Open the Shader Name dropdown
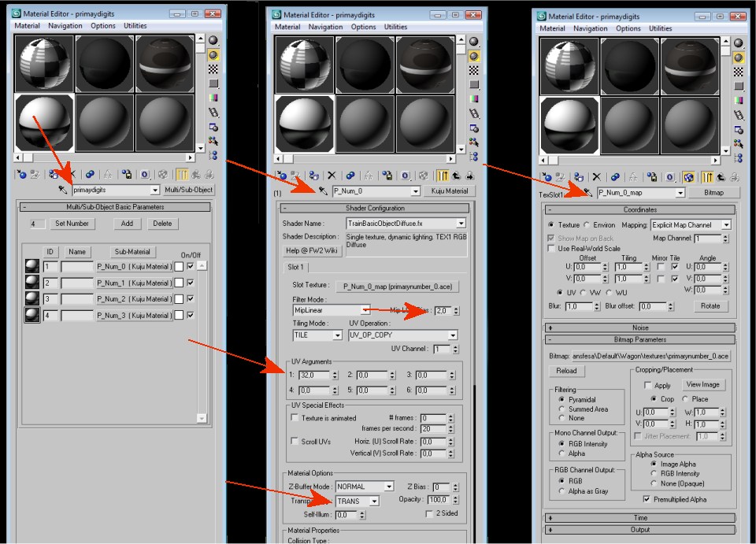756x544 pixels. (x=461, y=224)
